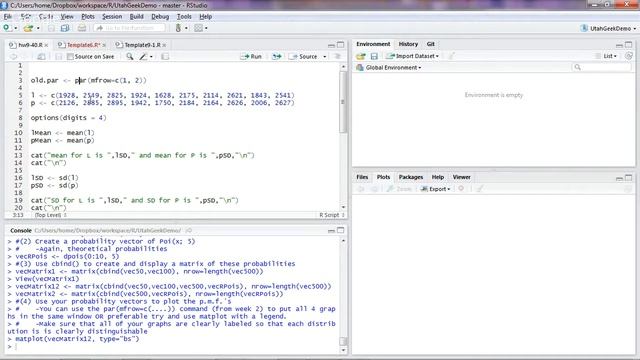640x360 pixels.
Task: Click the Save current document icon
Action: 51,28
